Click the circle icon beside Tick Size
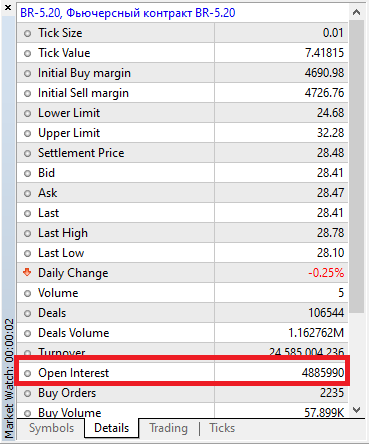Screen dimensions: 369x444 27,33
